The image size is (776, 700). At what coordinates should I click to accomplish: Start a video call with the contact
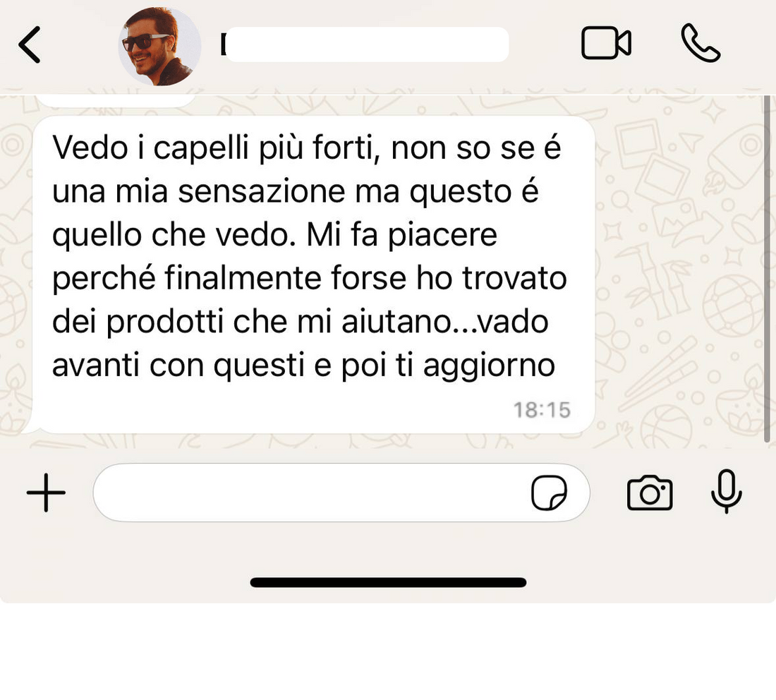click(606, 42)
